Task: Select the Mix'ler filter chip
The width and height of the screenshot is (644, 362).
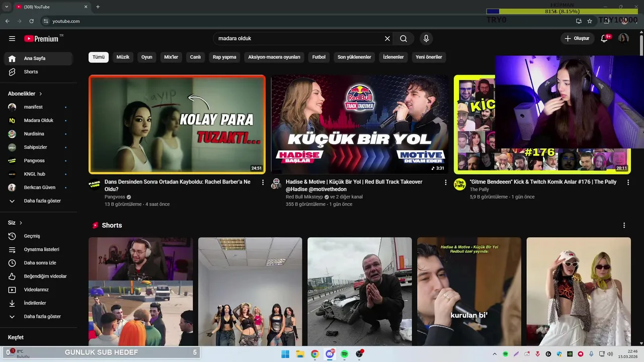Action: [x=171, y=57]
